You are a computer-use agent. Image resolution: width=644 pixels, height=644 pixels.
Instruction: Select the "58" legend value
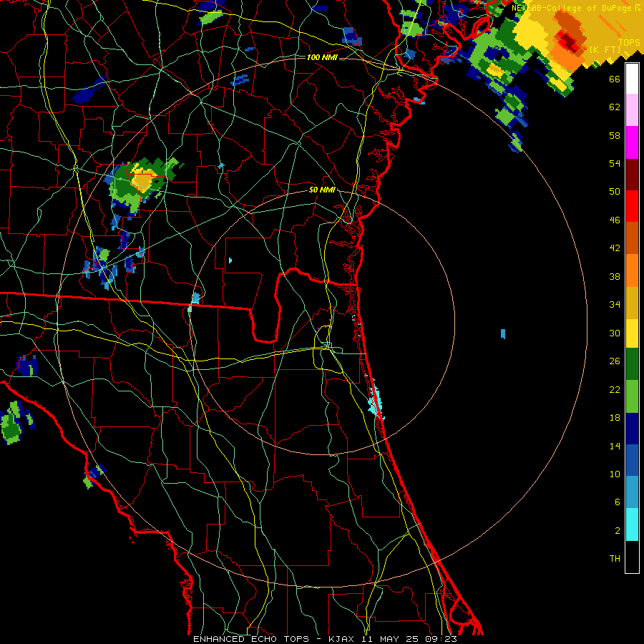pyautogui.click(x=615, y=135)
